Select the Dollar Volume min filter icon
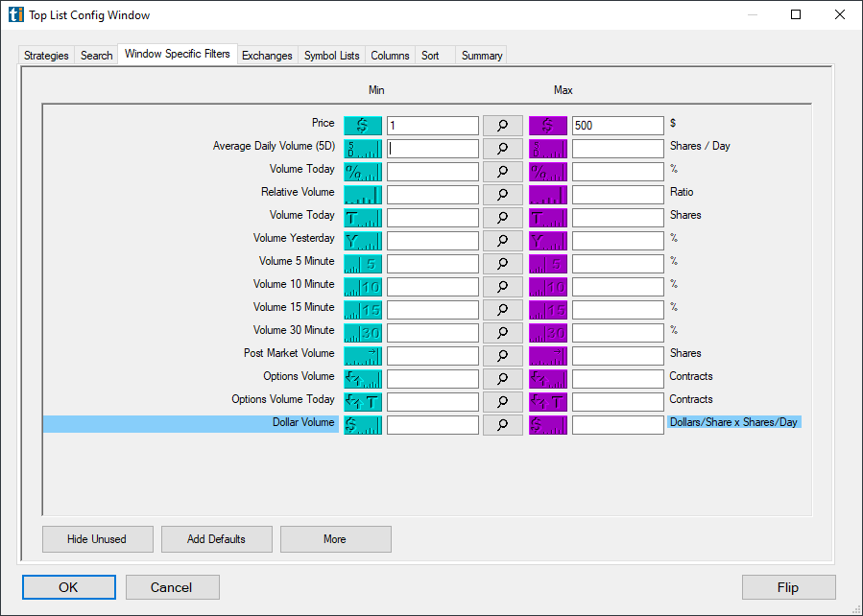The width and height of the screenshot is (863, 616). 362,424
